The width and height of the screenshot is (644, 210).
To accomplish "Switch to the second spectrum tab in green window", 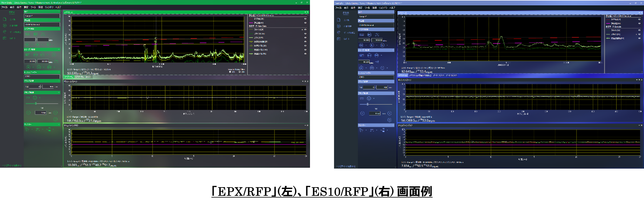I will pos(83,77).
